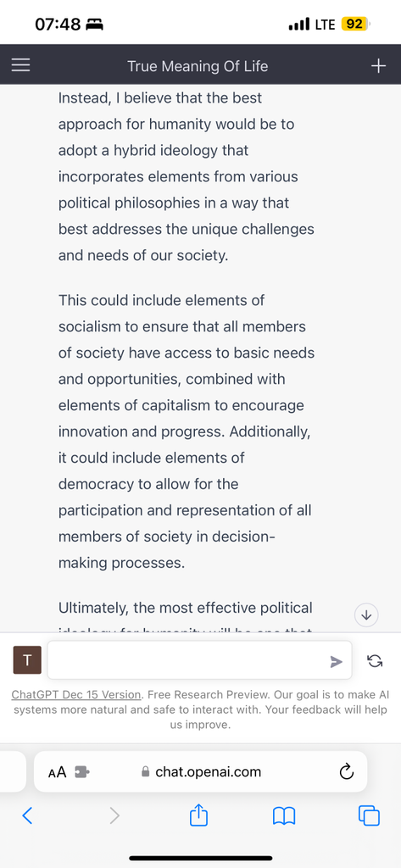Regenerate response with the refresh arrows icon
The width and height of the screenshot is (401, 868).
[375, 660]
